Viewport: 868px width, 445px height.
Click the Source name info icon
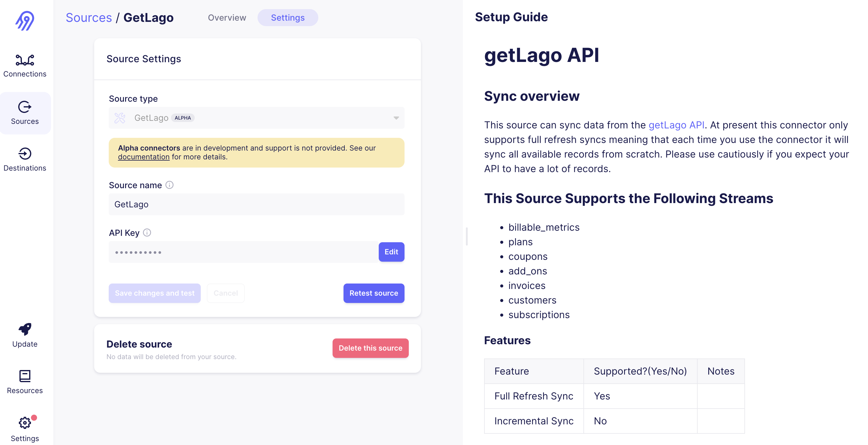click(169, 185)
